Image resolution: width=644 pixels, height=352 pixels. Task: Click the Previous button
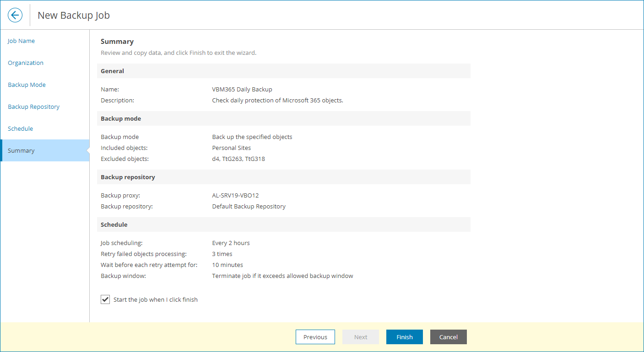[x=315, y=337]
